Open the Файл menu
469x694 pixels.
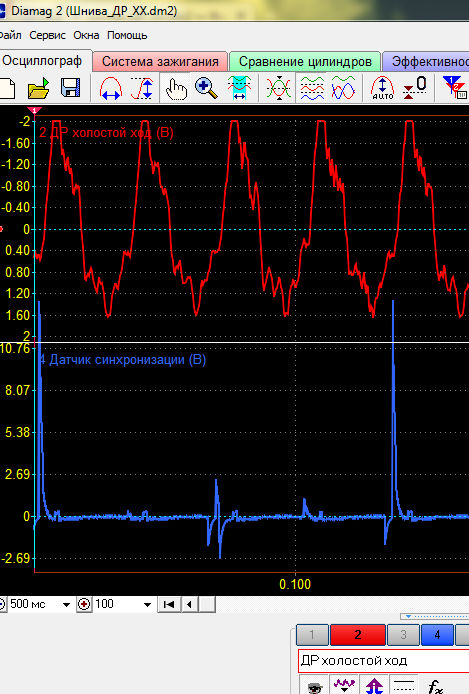coord(10,35)
